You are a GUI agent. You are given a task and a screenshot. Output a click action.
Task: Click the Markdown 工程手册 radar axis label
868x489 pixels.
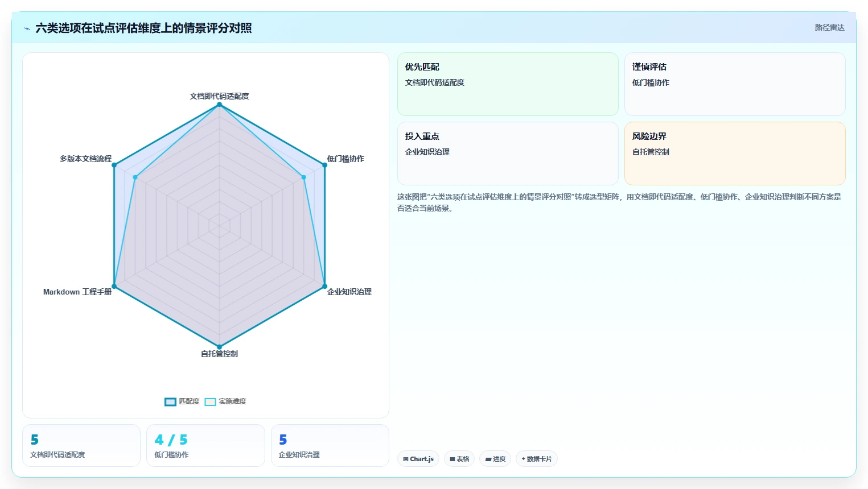point(77,292)
